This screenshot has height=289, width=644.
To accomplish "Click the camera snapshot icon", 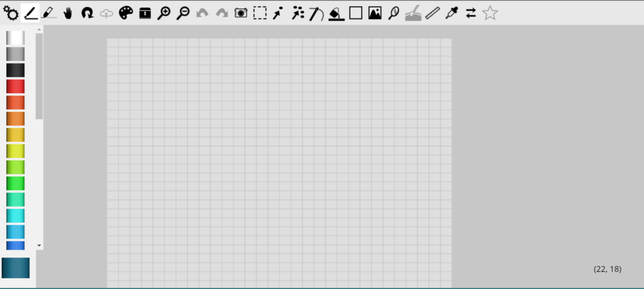I will point(241,13).
